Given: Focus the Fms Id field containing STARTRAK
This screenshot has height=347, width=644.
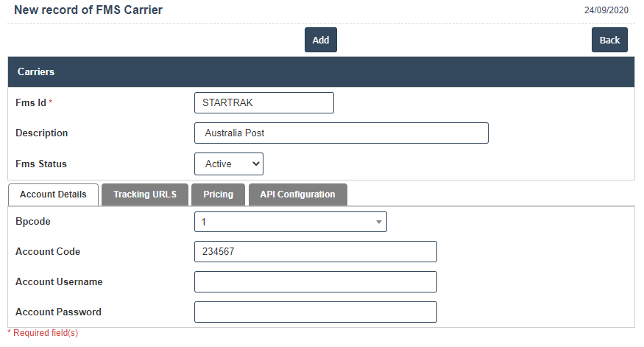Looking at the screenshot, I should [x=263, y=103].
